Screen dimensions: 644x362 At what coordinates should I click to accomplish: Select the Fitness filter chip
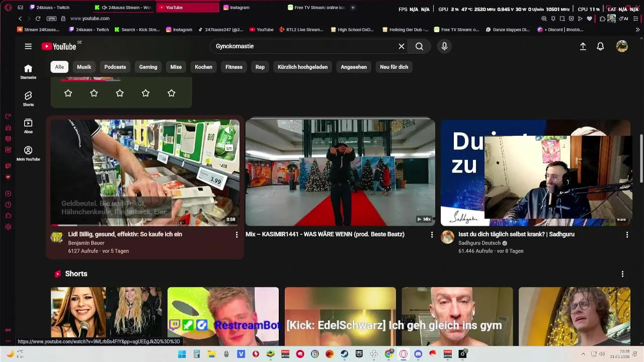click(234, 67)
